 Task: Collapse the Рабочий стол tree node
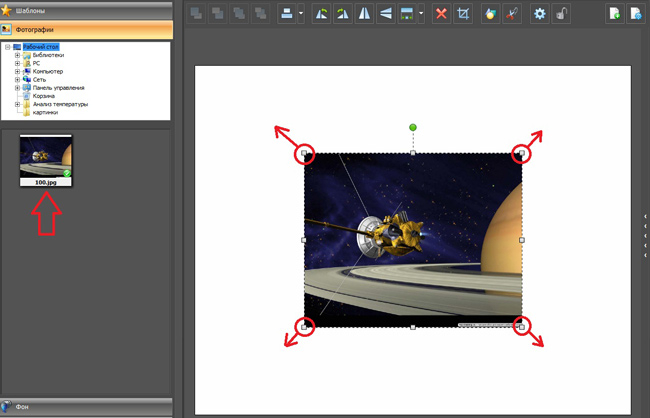[7, 47]
